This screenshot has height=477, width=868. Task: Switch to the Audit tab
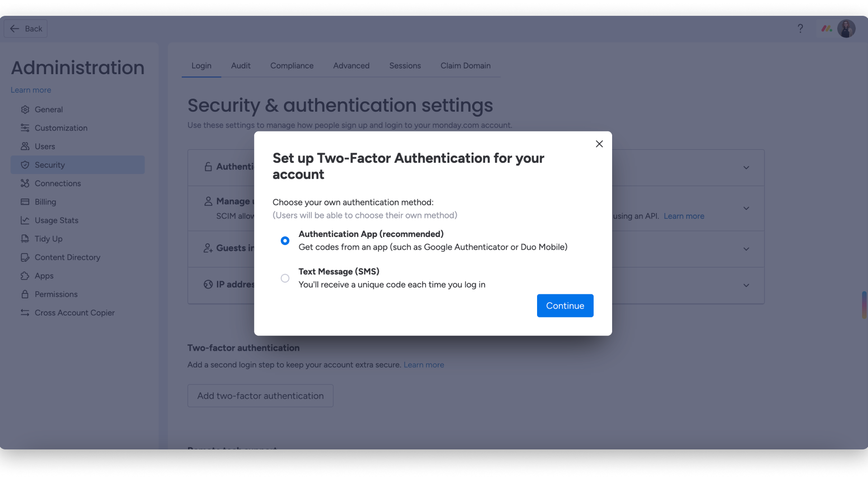tap(241, 66)
